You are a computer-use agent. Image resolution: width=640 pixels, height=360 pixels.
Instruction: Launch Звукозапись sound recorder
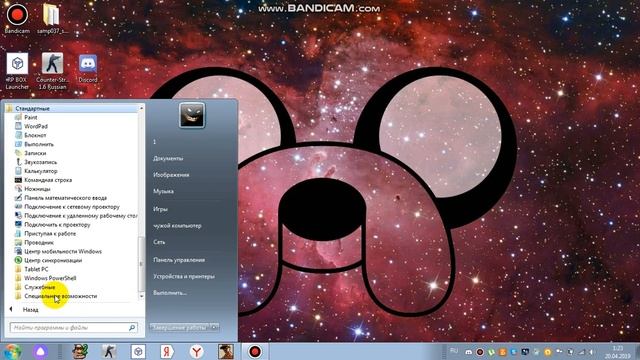(x=40, y=162)
